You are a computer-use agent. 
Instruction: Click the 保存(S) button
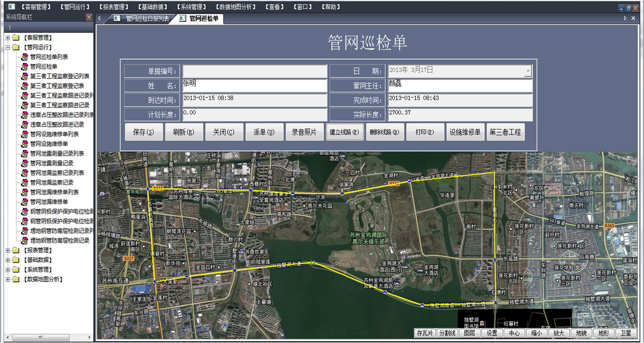143,132
